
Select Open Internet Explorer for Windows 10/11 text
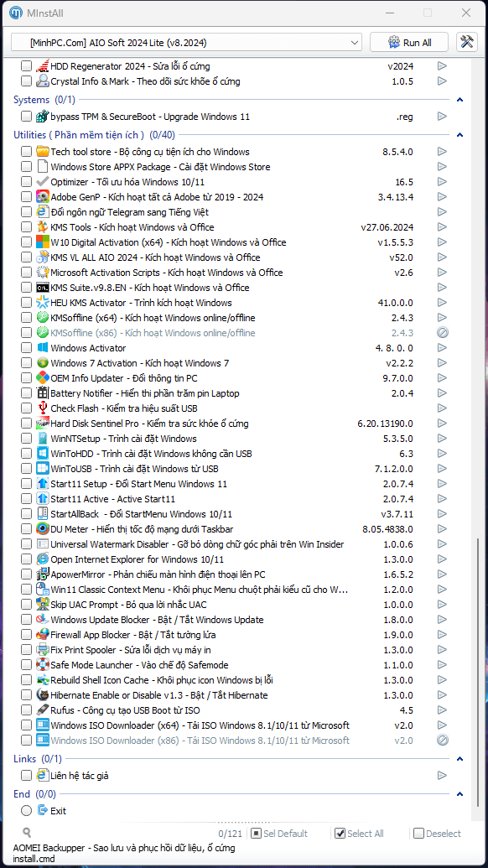[138, 559]
